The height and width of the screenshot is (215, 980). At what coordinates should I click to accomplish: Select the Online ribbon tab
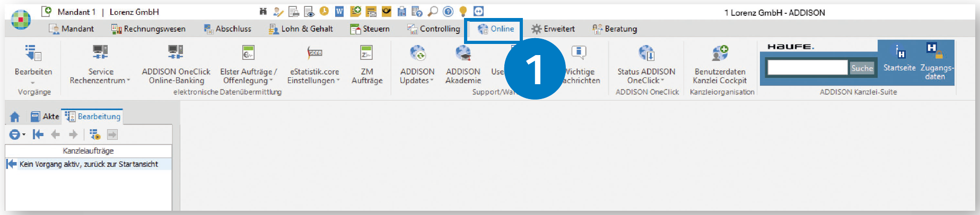pos(495,29)
